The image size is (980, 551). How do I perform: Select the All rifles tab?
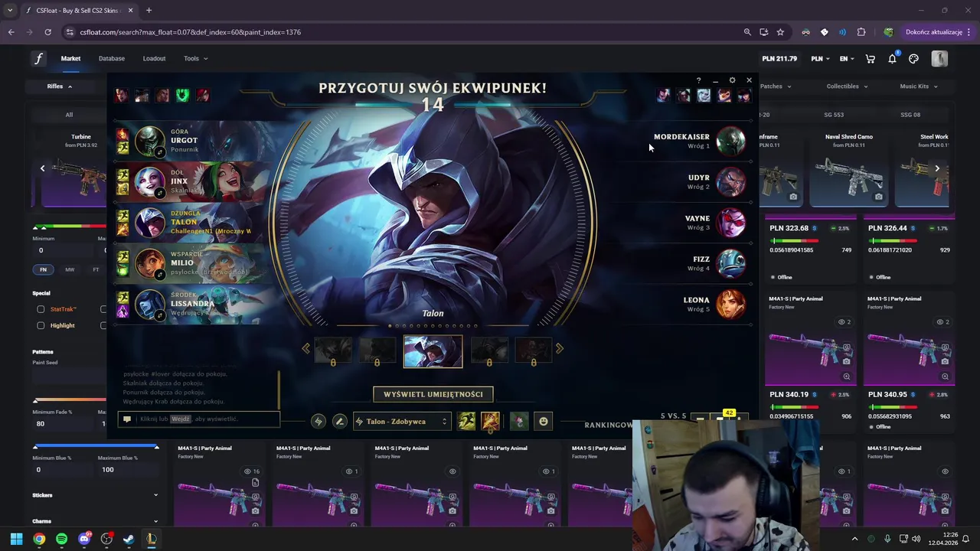coord(69,115)
